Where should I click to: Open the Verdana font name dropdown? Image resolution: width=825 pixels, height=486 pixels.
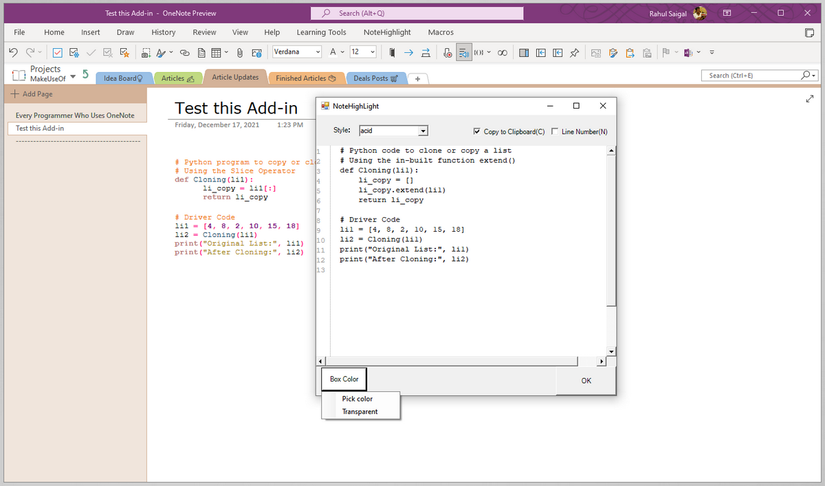tap(317, 52)
